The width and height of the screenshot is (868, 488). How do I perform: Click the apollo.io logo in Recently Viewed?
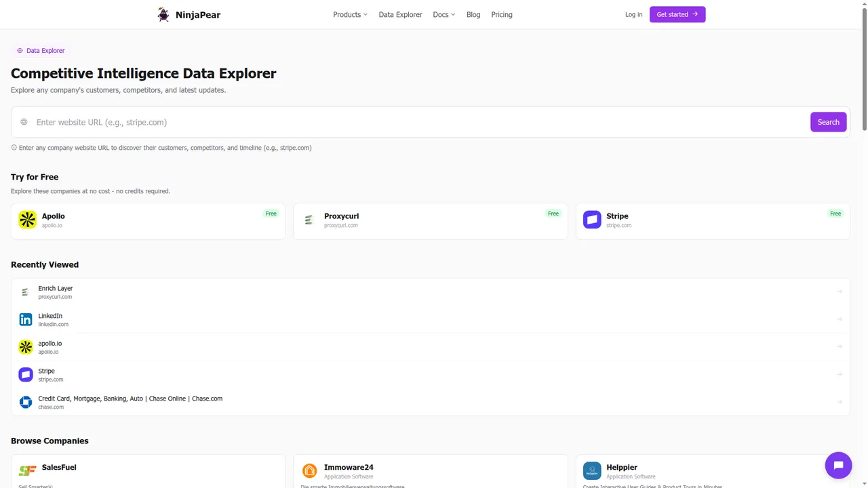tap(26, 347)
